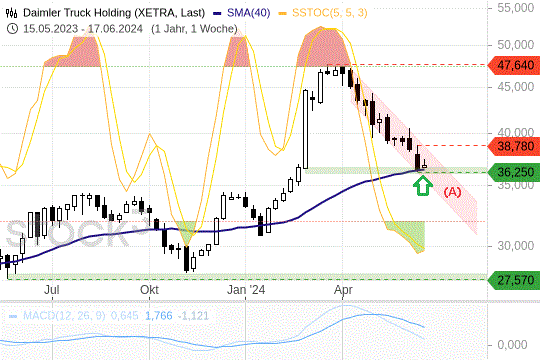Click the MACD value 0,645
This screenshot has width=540, height=360.
[124, 316]
